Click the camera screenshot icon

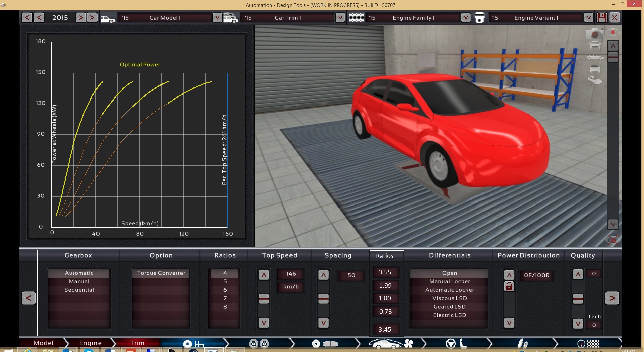pos(594,34)
